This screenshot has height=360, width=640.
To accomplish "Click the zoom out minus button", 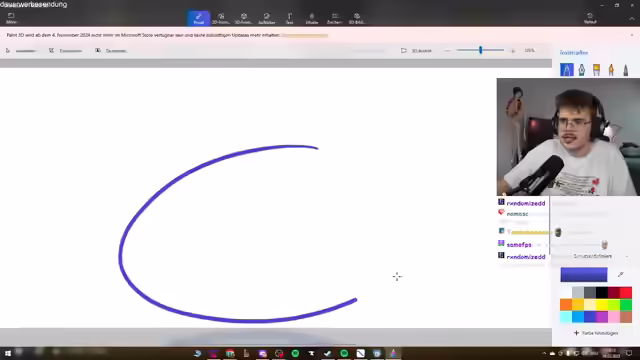I will (447, 51).
